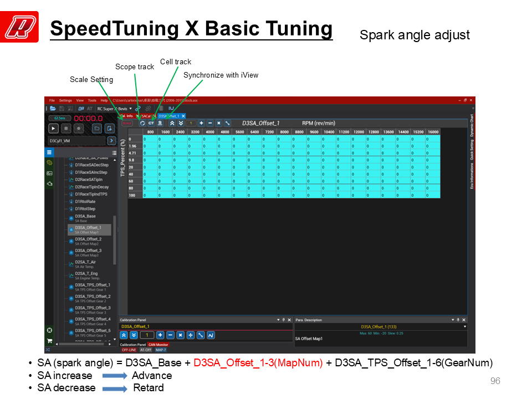Click the double up arrow in Calibration Panel
The height and width of the screenshot is (399, 532).
tap(124, 335)
